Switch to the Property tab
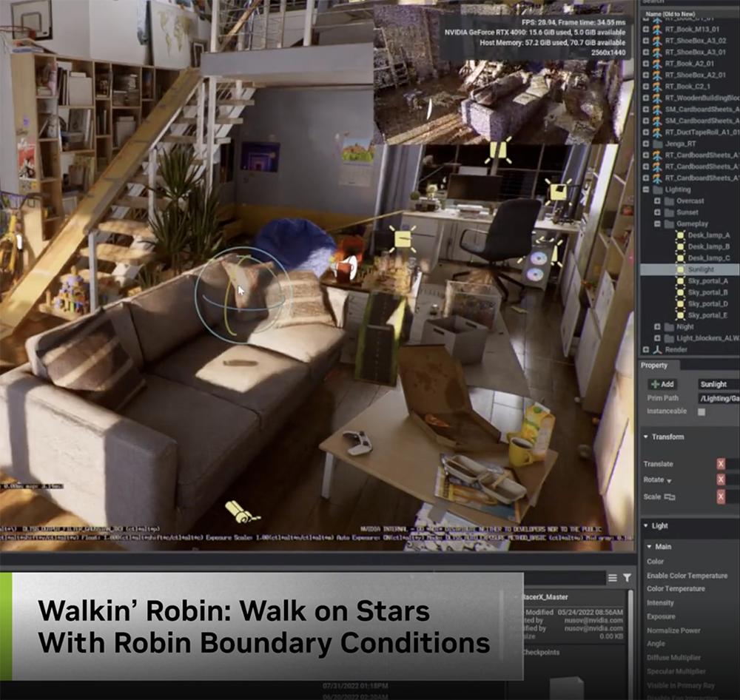This screenshot has height=700, width=740. [x=654, y=366]
